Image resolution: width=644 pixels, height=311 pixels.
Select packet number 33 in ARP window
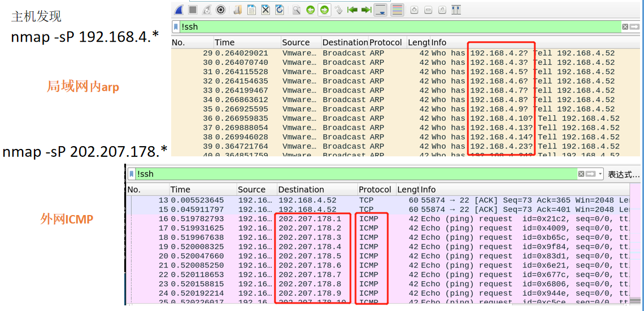(x=406, y=91)
